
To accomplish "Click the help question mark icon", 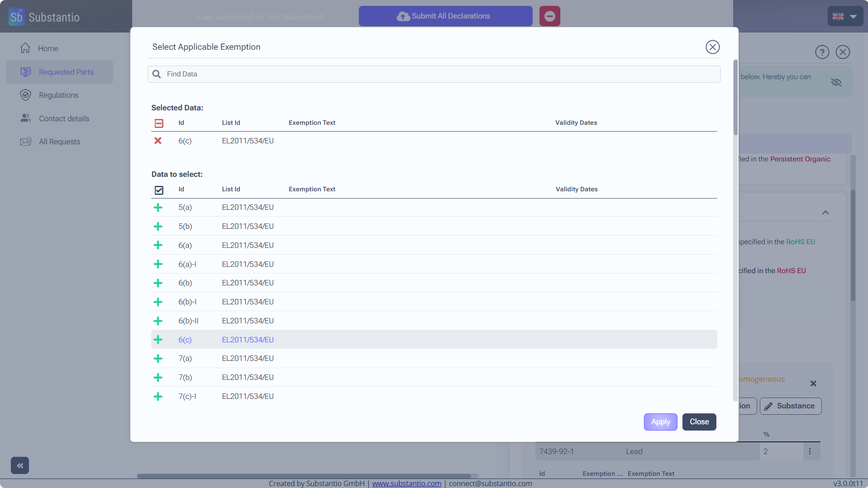I will [x=822, y=52].
